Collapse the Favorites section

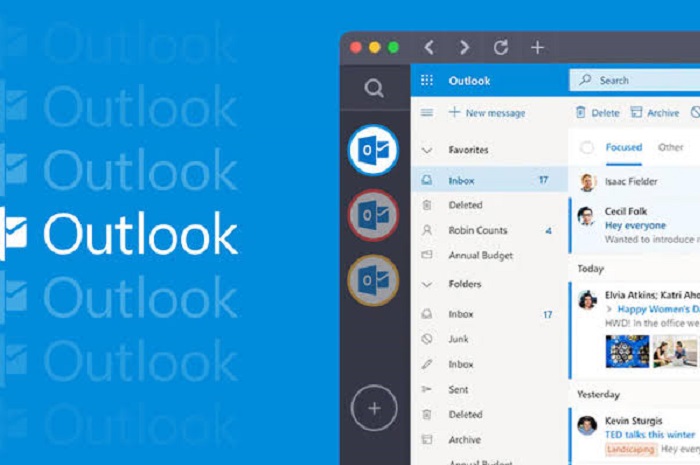pos(427,150)
